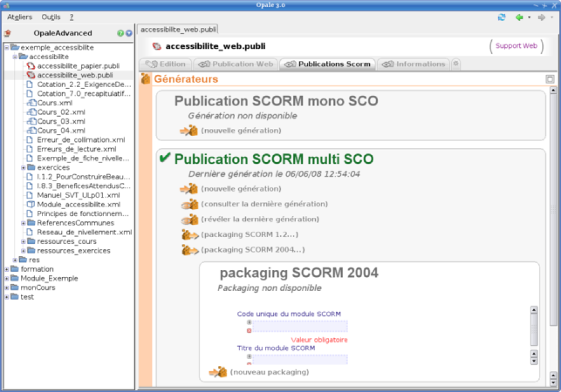Focus Titre du module SCORM field
Screen dimensions: 561x392
(300, 359)
